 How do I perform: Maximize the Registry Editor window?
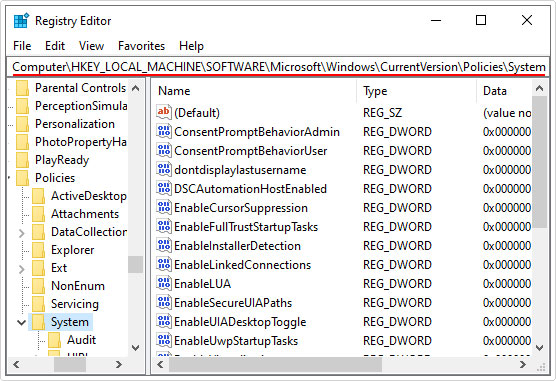click(x=481, y=20)
